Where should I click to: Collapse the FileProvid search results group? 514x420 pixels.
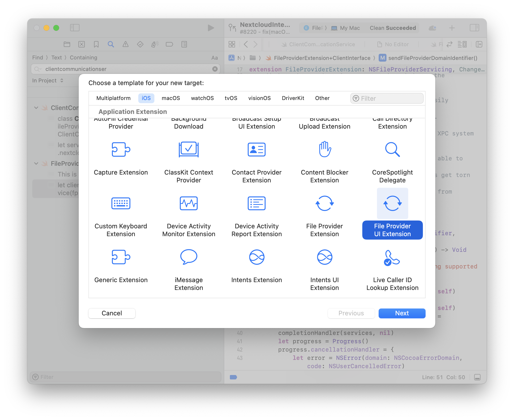(36, 164)
